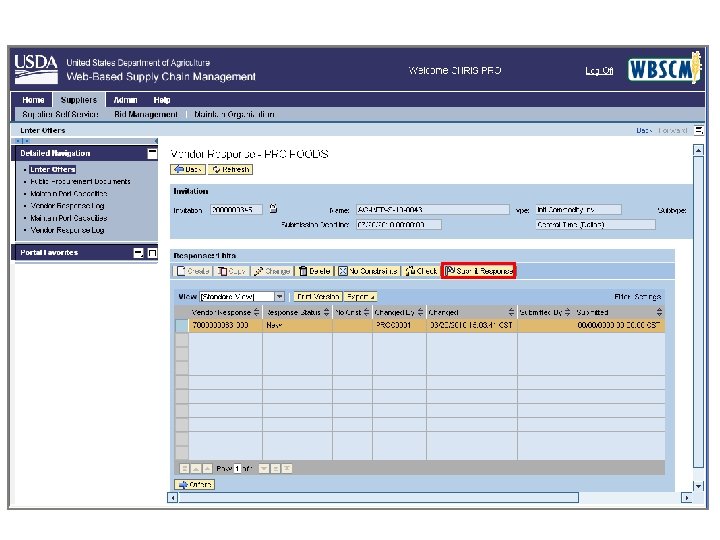Click the Central Time zone field

point(595,225)
